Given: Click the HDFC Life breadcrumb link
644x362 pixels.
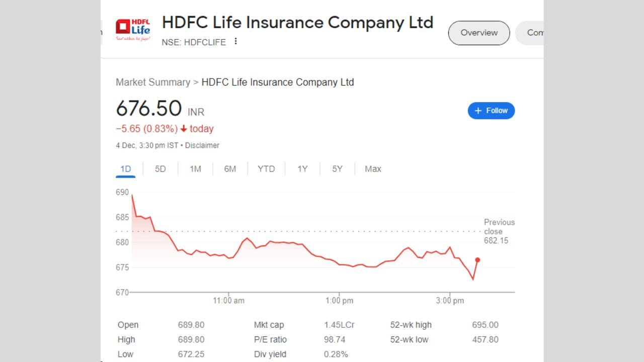Looking at the screenshot, I should tap(278, 82).
